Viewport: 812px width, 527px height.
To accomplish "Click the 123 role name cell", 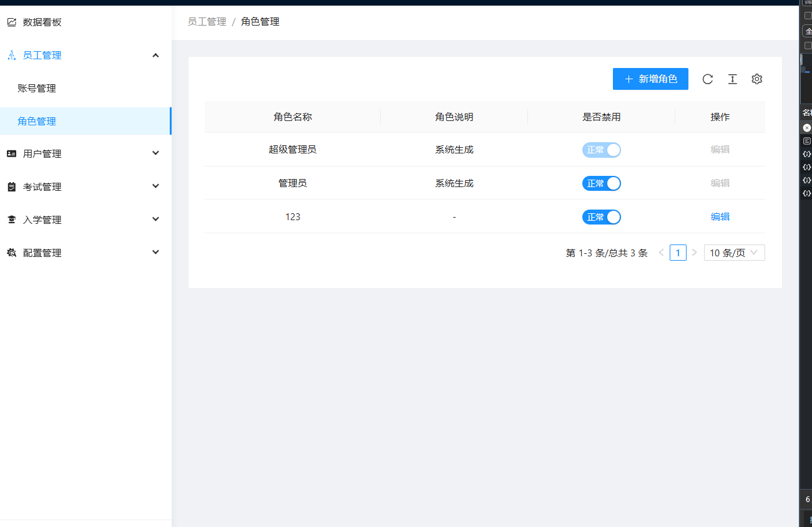I will click(293, 217).
